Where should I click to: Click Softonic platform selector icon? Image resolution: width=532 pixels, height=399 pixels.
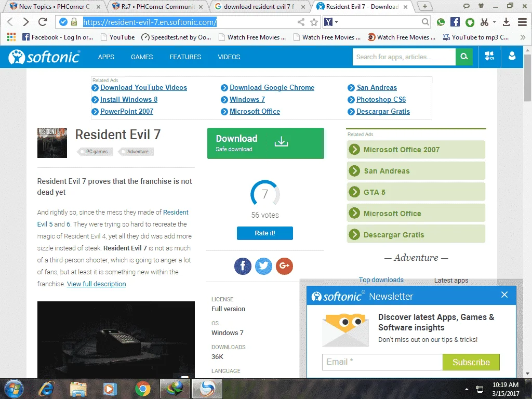coord(489,56)
